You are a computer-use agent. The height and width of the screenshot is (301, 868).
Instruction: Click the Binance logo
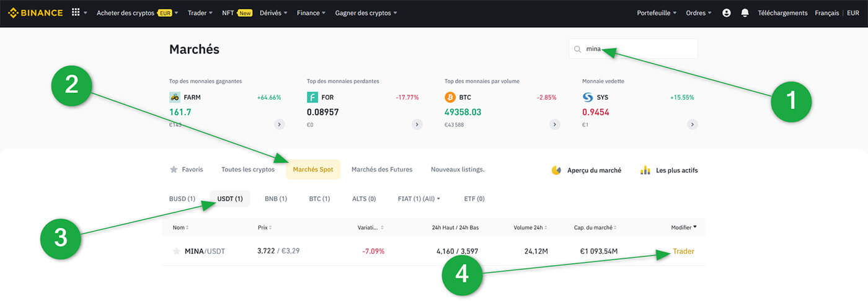pos(35,12)
